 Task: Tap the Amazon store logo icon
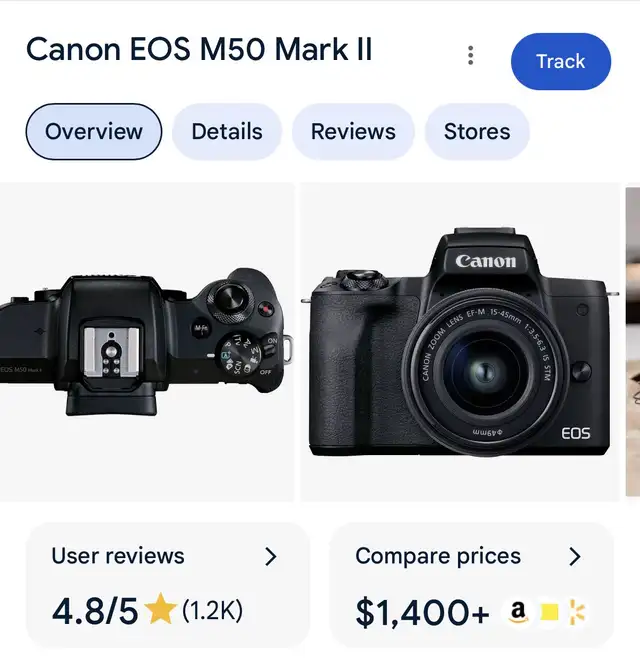(x=517, y=611)
